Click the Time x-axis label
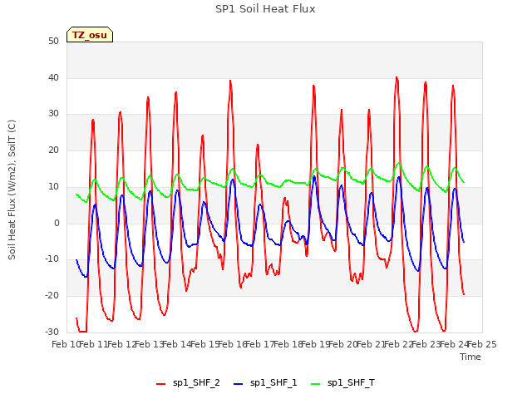 [470, 357]
